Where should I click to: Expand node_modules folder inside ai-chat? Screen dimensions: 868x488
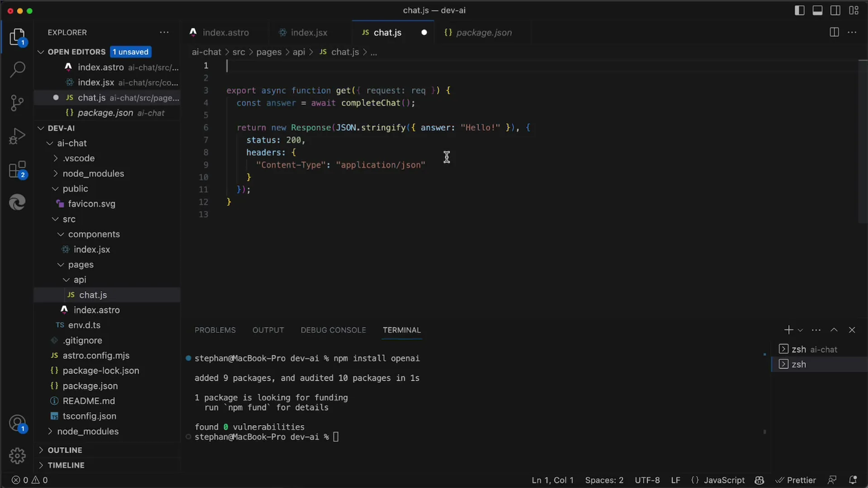click(x=55, y=173)
